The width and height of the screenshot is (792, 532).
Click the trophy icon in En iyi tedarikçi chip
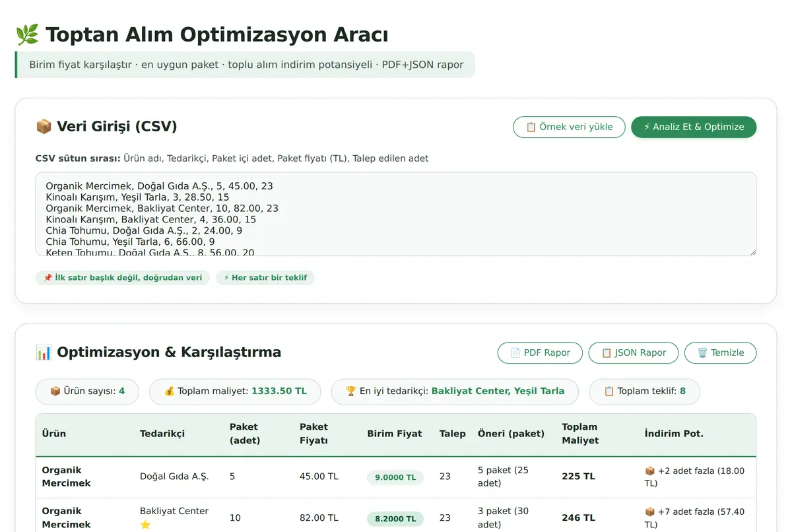(x=351, y=391)
